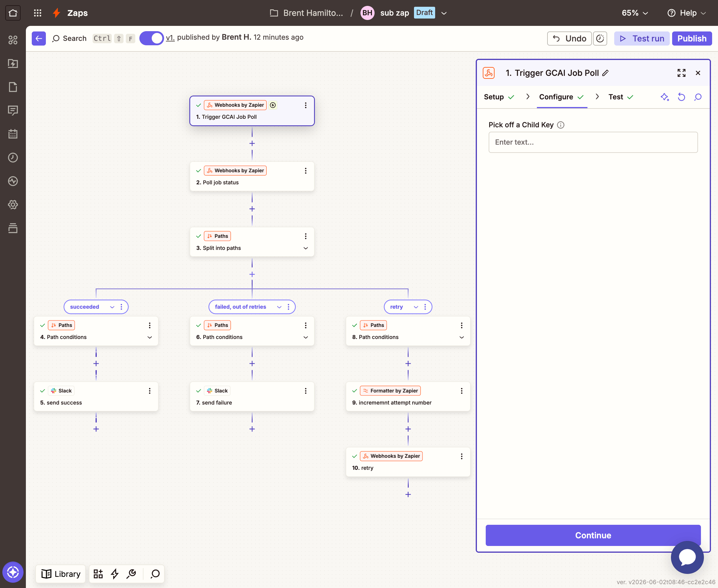Image resolution: width=718 pixels, height=588 pixels.
Task: Expand the retry path dropdown
Action: pos(416,307)
